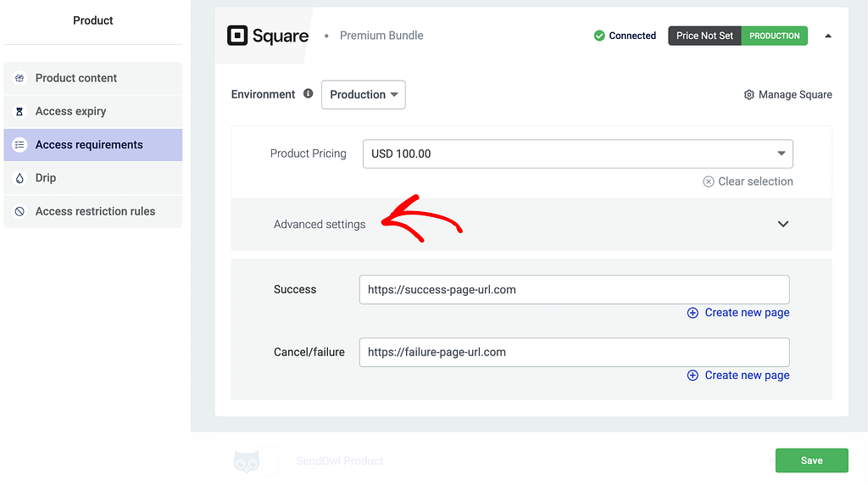Screen dimensions: 868x485
Task: Click the Manage Square gear icon
Action: click(748, 95)
